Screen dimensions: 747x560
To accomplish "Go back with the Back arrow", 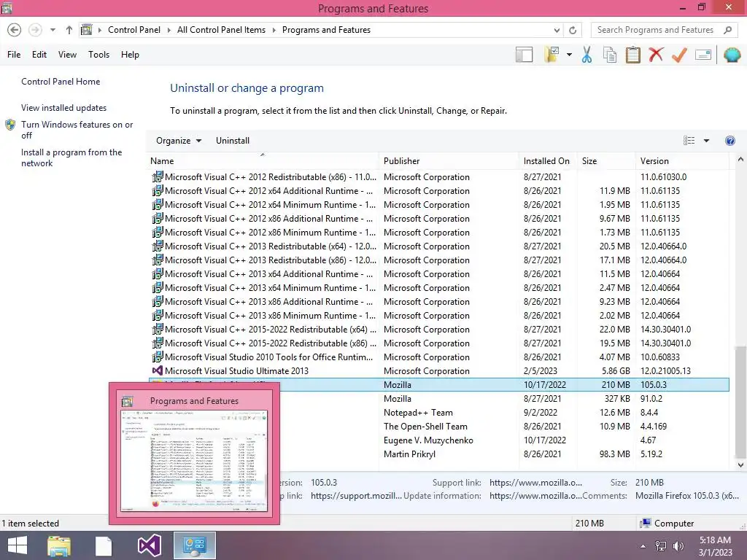I will 15,30.
